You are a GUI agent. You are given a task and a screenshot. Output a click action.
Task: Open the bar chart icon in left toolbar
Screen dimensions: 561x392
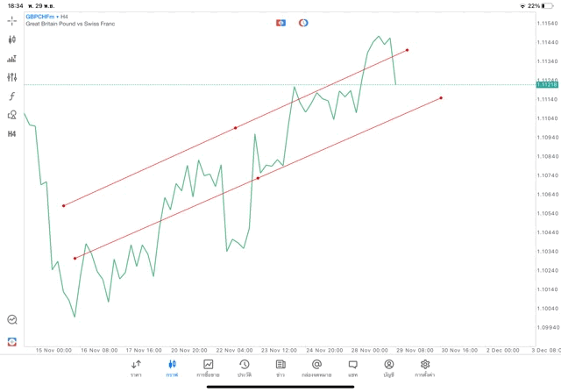12,59
